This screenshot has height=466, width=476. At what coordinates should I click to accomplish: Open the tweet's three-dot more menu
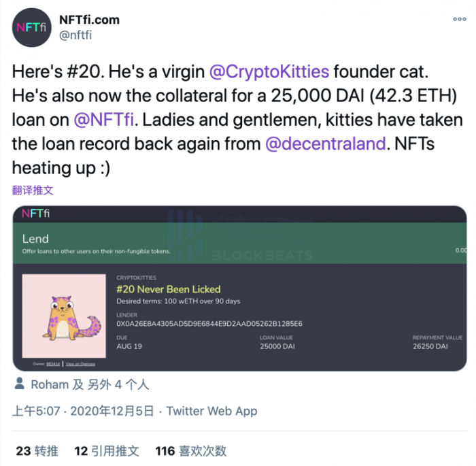pyautogui.click(x=459, y=19)
